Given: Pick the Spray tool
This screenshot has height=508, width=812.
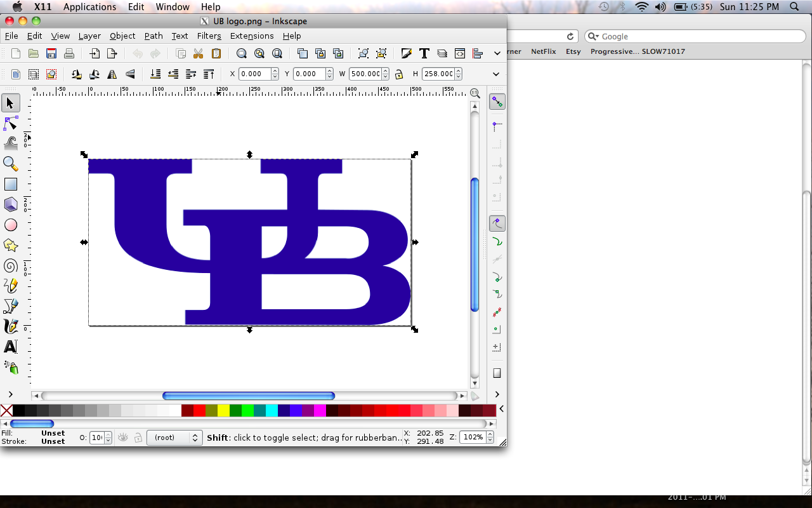Looking at the screenshot, I should pos(10,367).
